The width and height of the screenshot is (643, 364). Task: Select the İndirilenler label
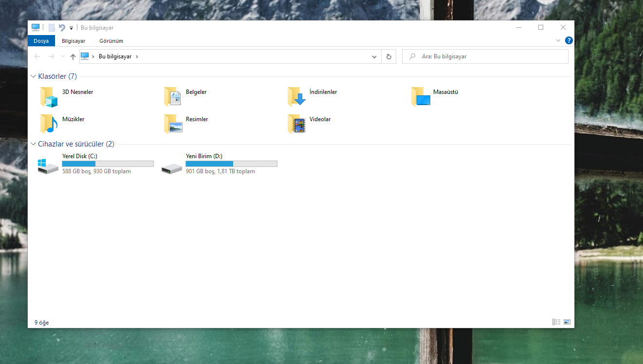click(323, 92)
